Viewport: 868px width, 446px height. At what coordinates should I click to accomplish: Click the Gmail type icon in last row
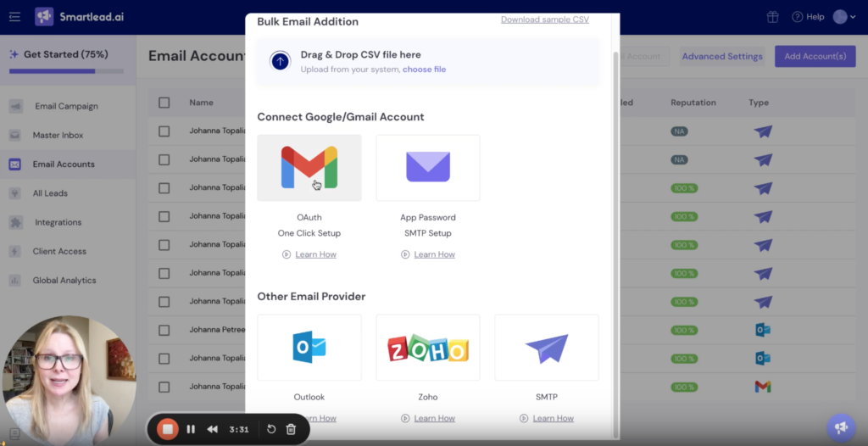pos(763,387)
